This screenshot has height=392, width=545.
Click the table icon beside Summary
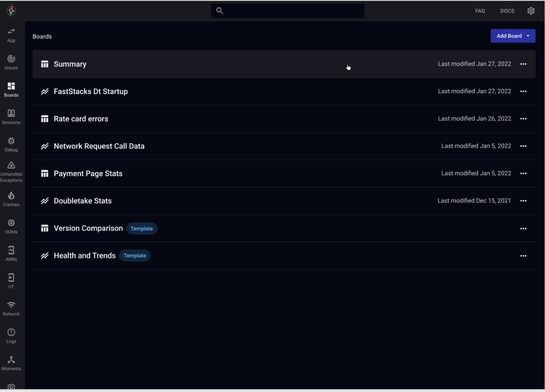(44, 64)
